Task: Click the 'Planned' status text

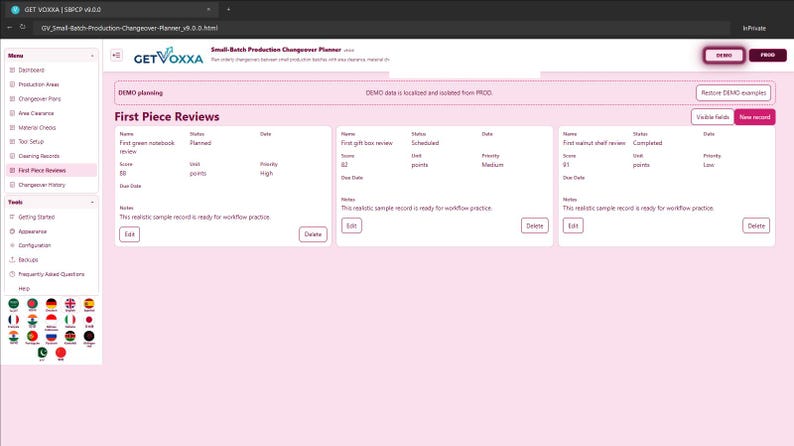Action: click(x=201, y=143)
